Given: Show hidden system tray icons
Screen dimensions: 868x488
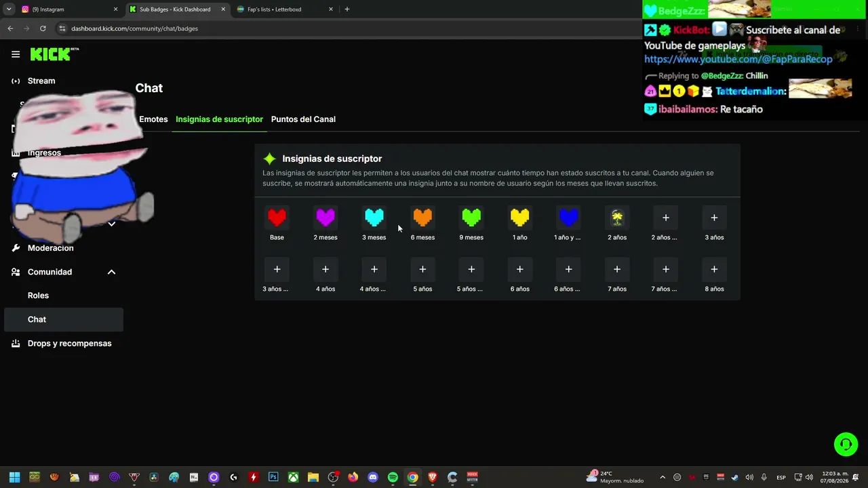Looking at the screenshot, I should click(x=663, y=477).
